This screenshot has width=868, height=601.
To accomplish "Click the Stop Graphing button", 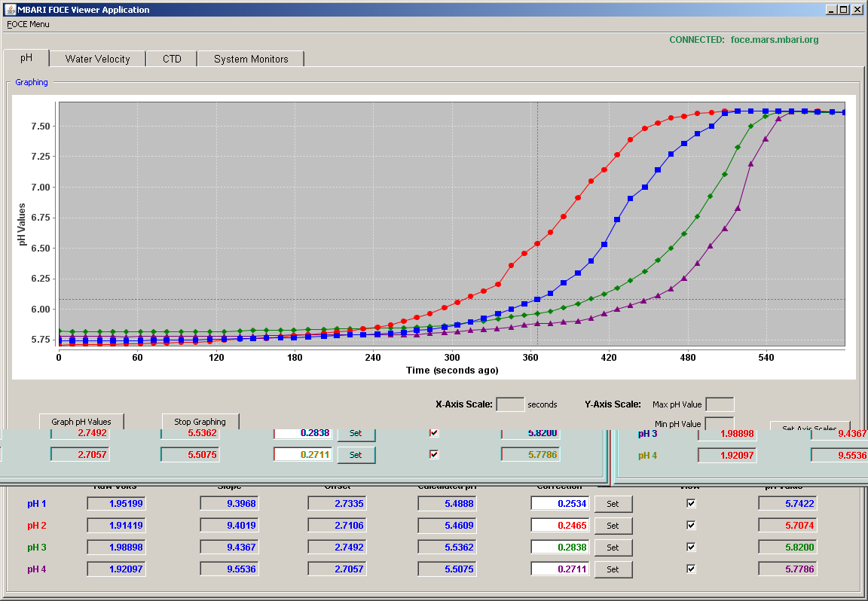I will (200, 422).
